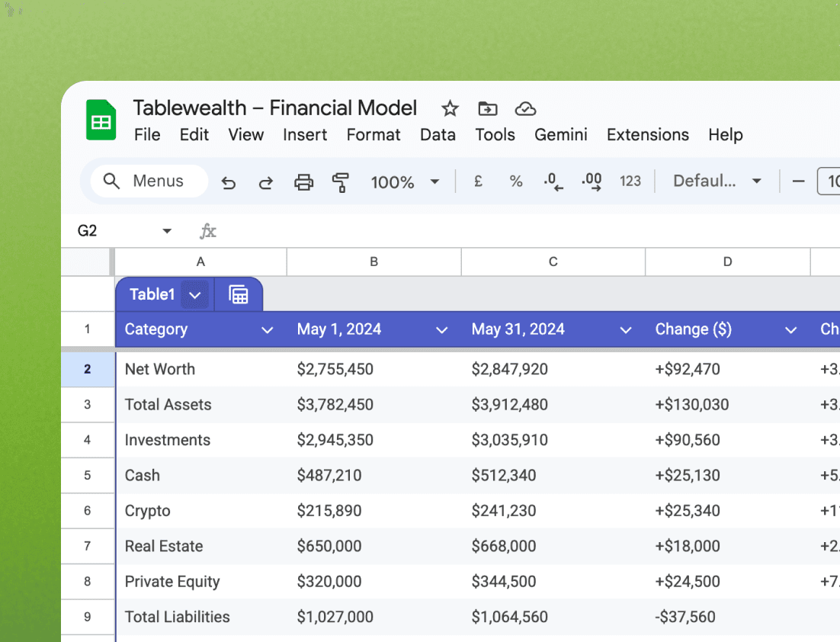
Task: Click the undo arrow
Action: pyautogui.click(x=229, y=182)
